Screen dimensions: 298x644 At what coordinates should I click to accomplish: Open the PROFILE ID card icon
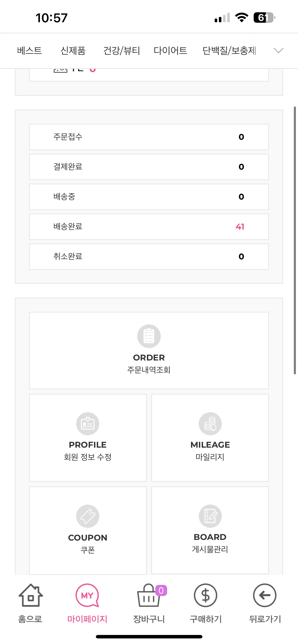[87, 424]
